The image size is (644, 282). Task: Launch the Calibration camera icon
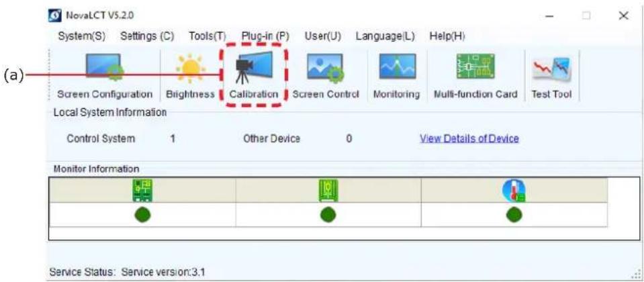click(253, 67)
